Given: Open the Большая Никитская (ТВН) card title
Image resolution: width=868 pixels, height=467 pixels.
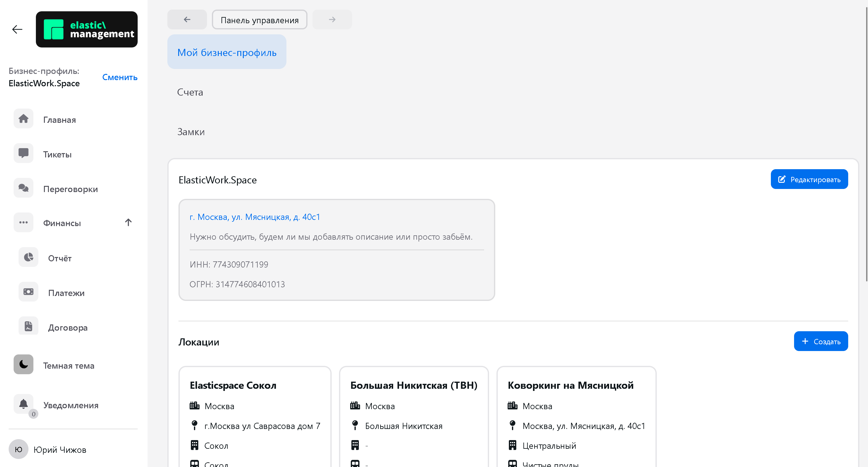Looking at the screenshot, I should pos(414,385).
